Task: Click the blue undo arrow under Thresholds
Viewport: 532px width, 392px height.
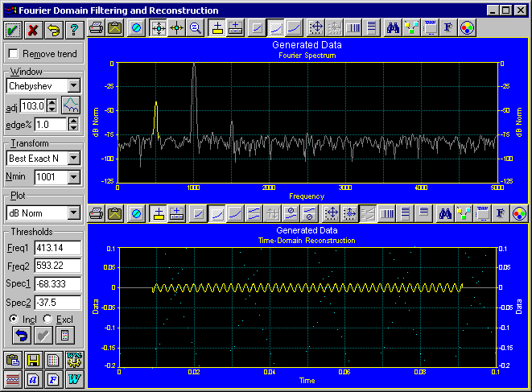Action: [22, 336]
